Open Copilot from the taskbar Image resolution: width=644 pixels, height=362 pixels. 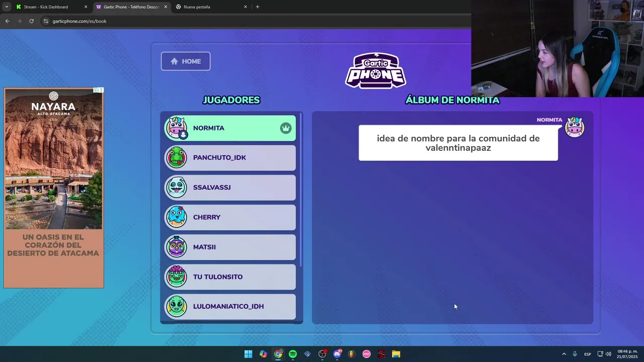pyautogui.click(x=263, y=354)
